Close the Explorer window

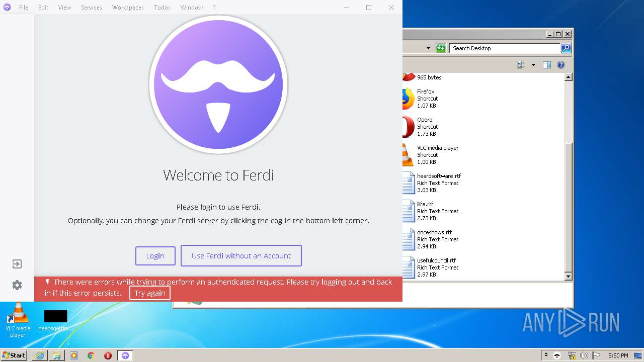[x=568, y=34]
